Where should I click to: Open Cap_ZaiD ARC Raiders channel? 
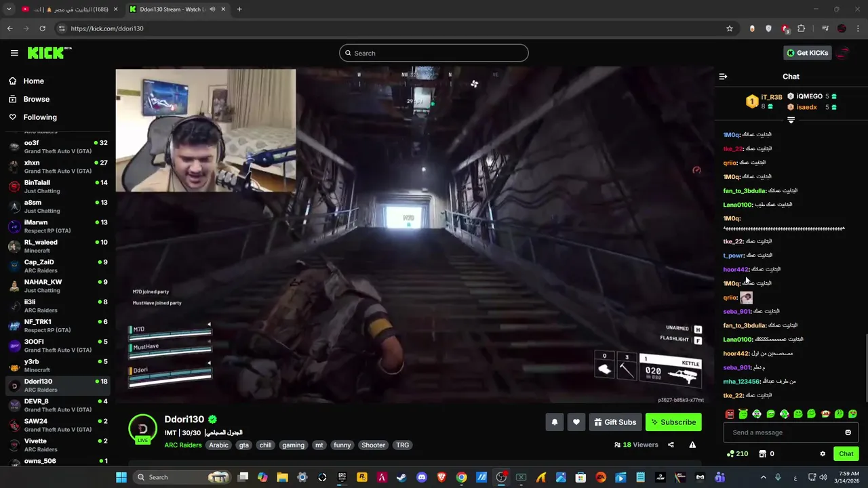(x=58, y=266)
